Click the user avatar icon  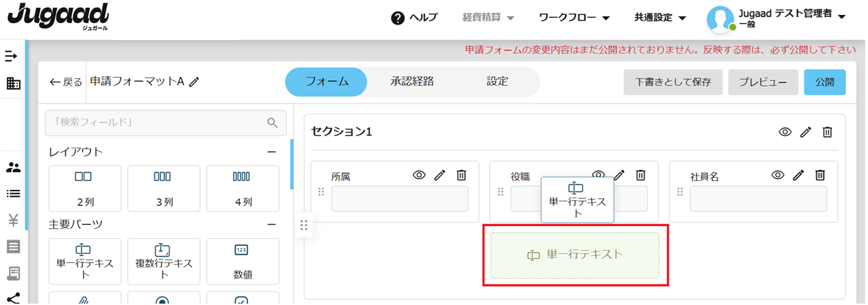[x=721, y=19]
